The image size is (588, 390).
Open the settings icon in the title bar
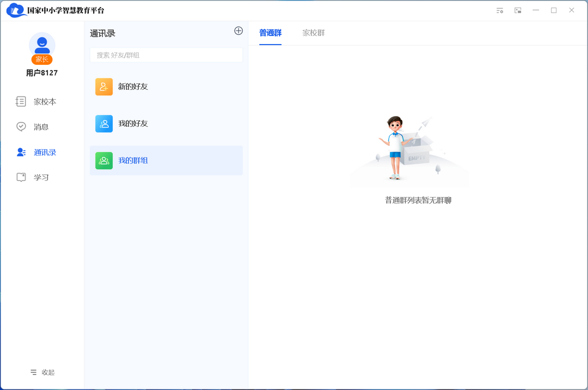[499, 10]
